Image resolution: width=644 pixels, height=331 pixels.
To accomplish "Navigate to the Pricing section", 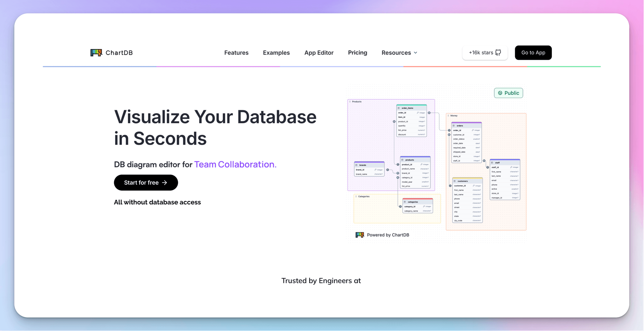I will point(358,52).
